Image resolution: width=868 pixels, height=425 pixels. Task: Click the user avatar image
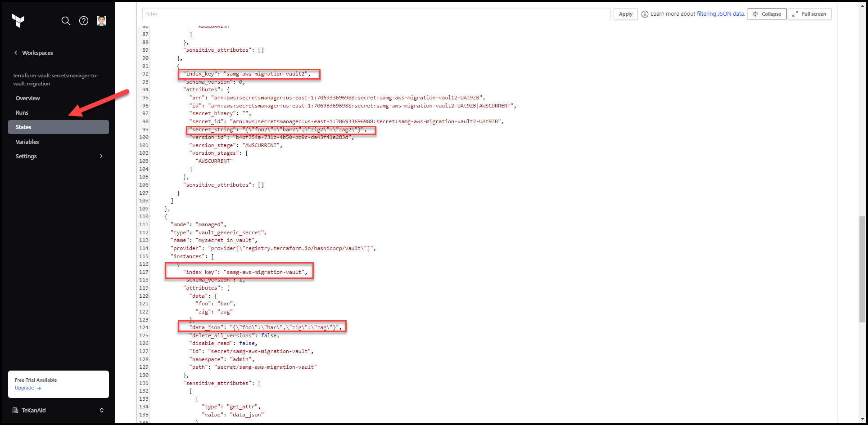pos(101,20)
